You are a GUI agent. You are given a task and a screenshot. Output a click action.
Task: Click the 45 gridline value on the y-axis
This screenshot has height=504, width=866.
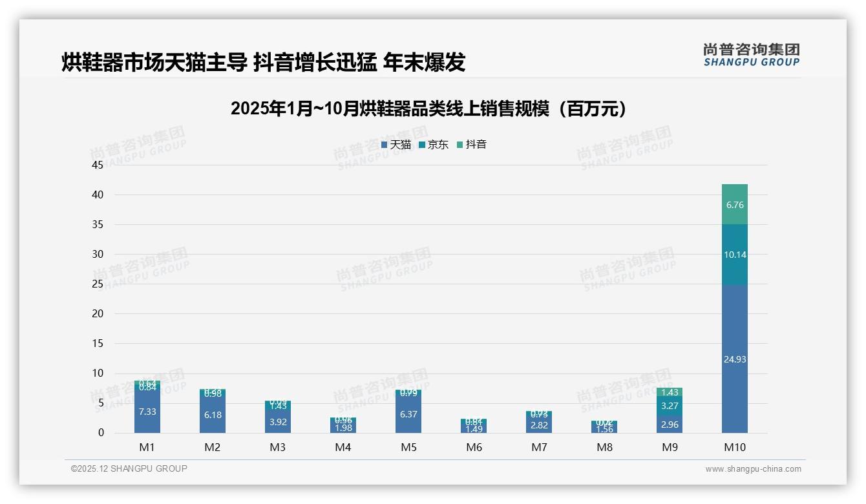[x=96, y=165]
